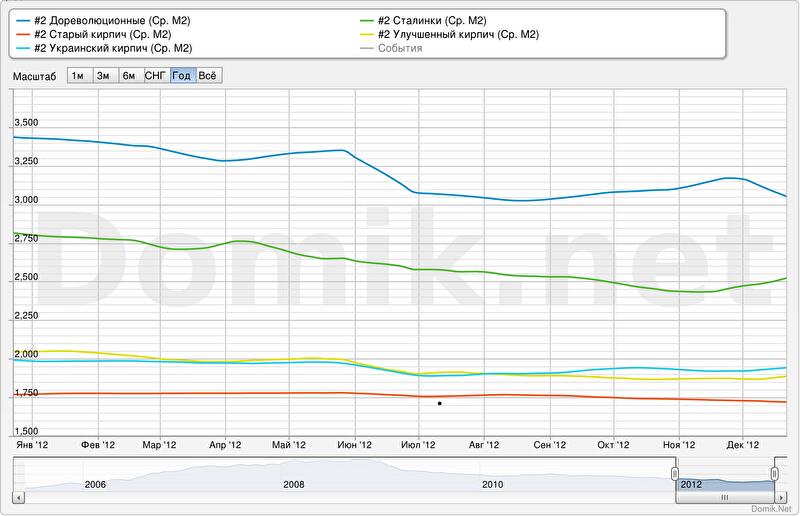Viewport: 800px width, 516px height.
Task: Toggle the События legend item
Action: (x=399, y=48)
